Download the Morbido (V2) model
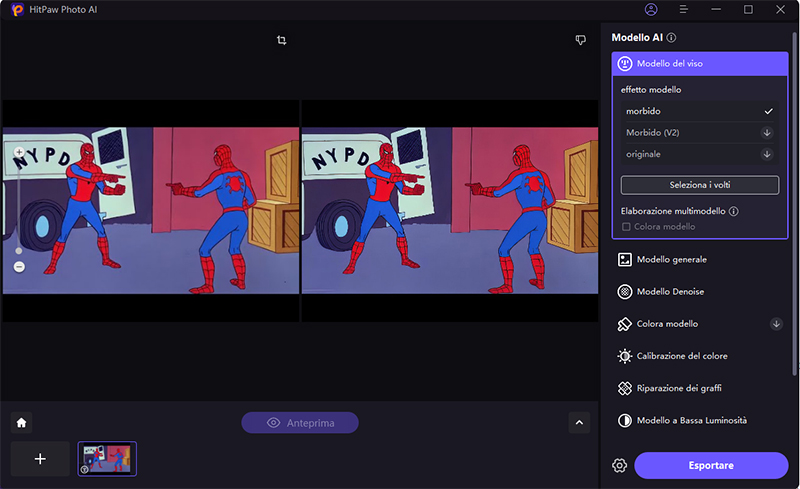This screenshot has height=489, width=800. [766, 133]
